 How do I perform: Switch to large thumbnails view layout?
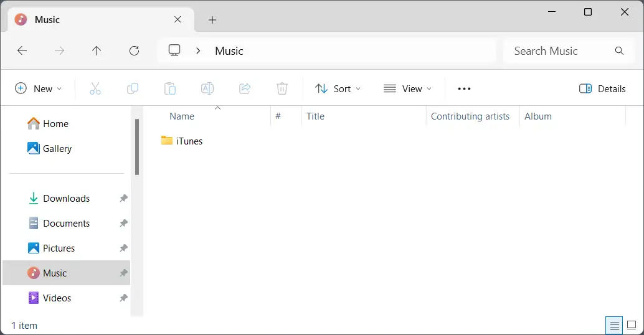(x=632, y=325)
